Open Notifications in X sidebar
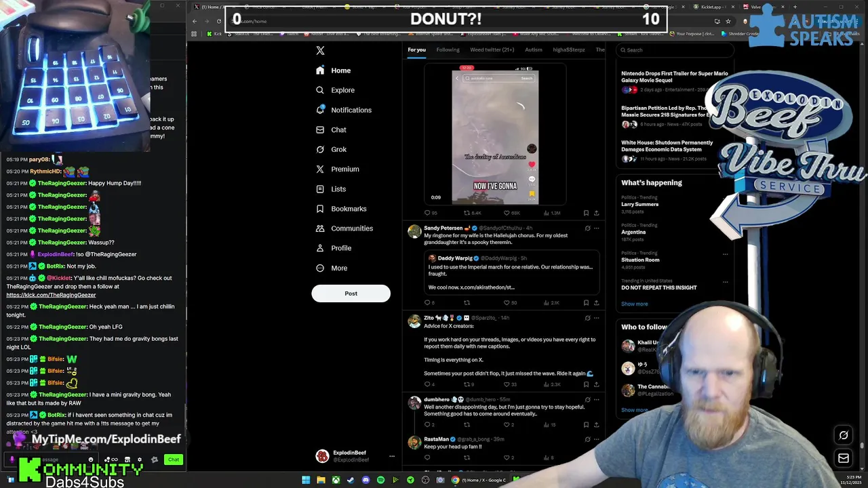Viewport: 868px width, 488px height. coord(343,110)
